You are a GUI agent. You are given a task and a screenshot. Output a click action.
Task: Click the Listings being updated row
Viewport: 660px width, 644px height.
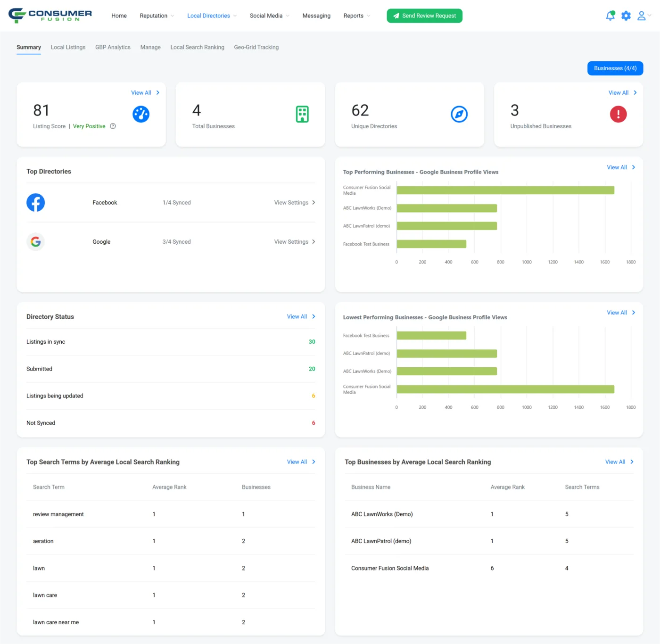pyautogui.click(x=171, y=396)
